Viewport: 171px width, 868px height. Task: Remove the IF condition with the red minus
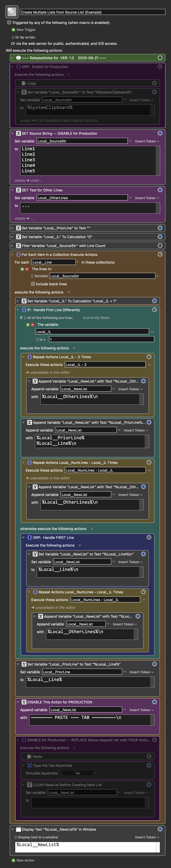tap(32, 325)
